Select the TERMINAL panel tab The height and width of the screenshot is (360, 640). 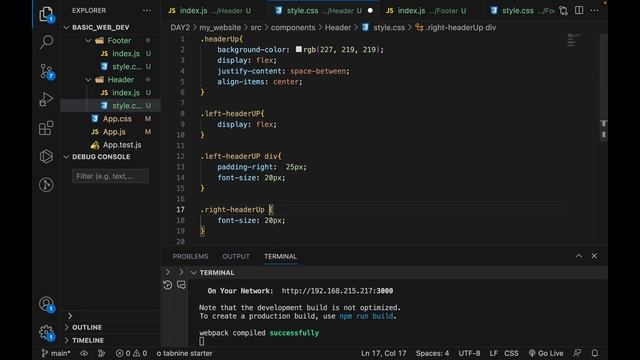[x=280, y=256]
